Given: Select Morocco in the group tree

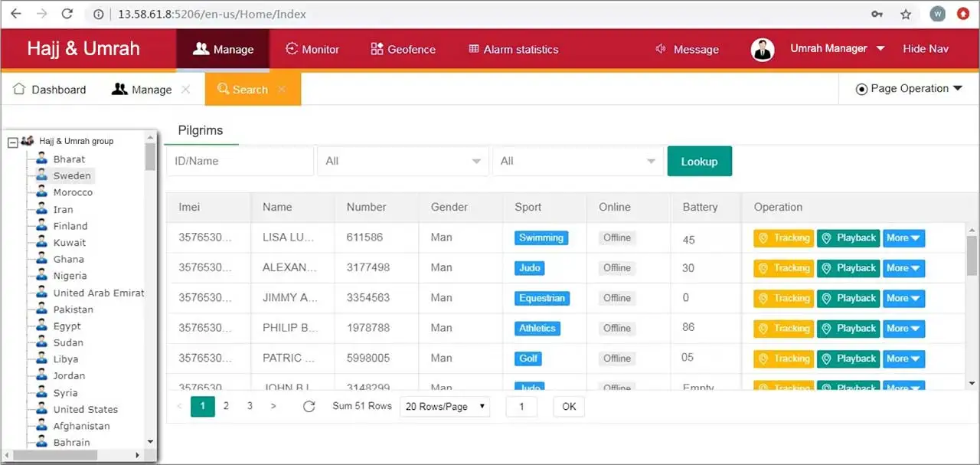Looking at the screenshot, I should point(73,192).
